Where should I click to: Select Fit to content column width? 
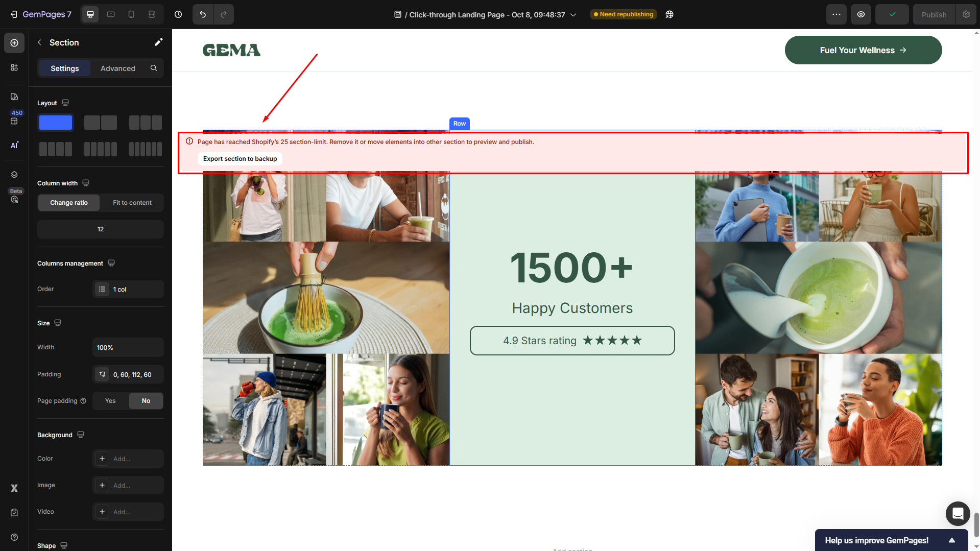pyautogui.click(x=132, y=203)
